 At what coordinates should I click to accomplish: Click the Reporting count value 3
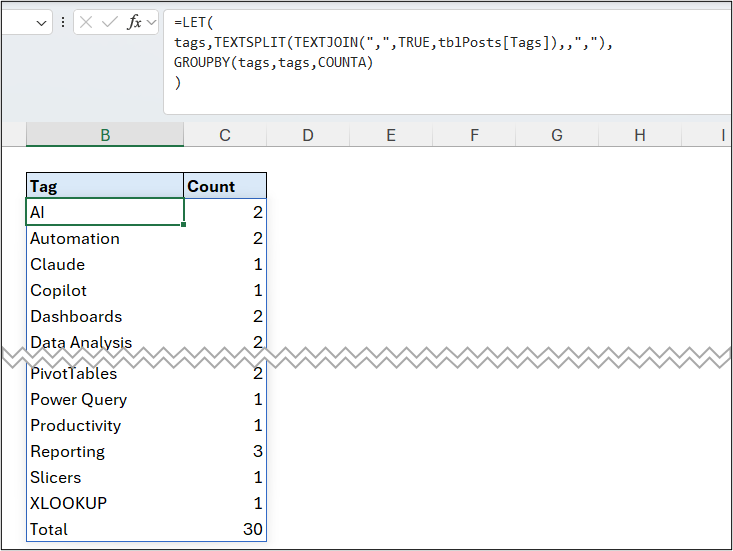click(x=258, y=451)
